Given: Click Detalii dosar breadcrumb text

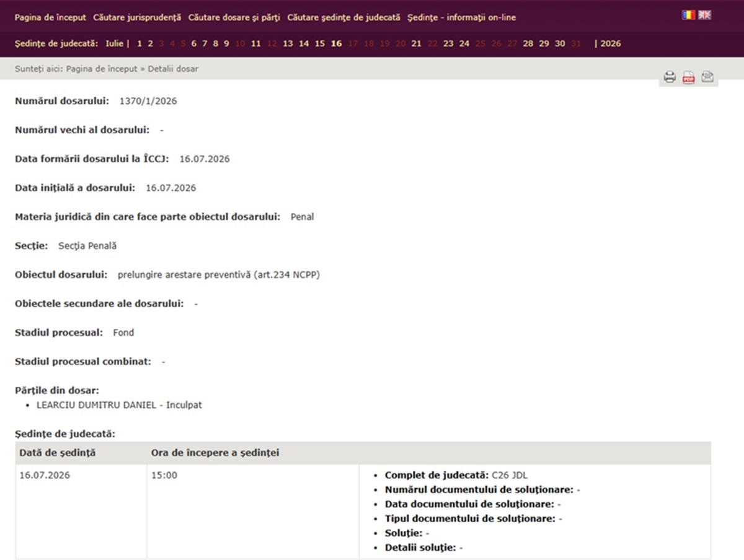Looking at the screenshot, I should [x=173, y=69].
